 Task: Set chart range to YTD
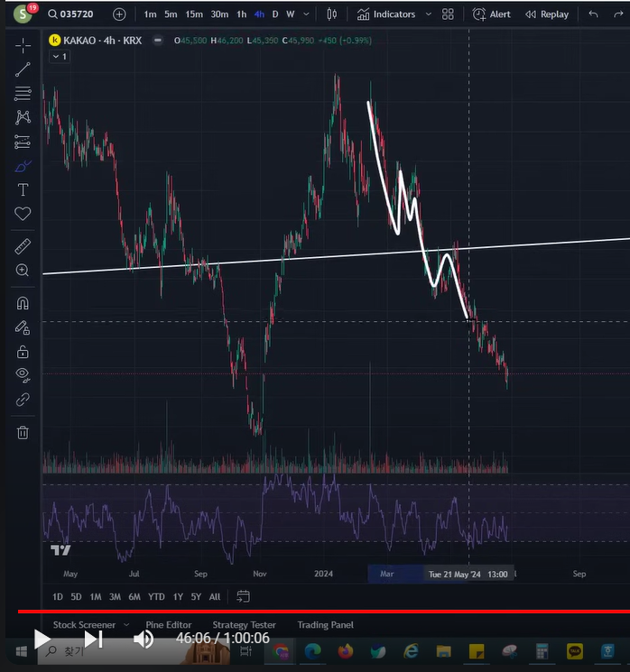156,596
